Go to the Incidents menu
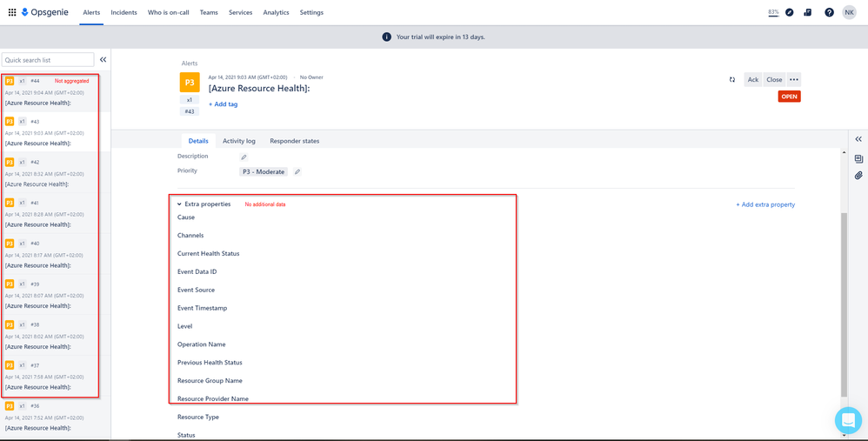 coord(124,12)
